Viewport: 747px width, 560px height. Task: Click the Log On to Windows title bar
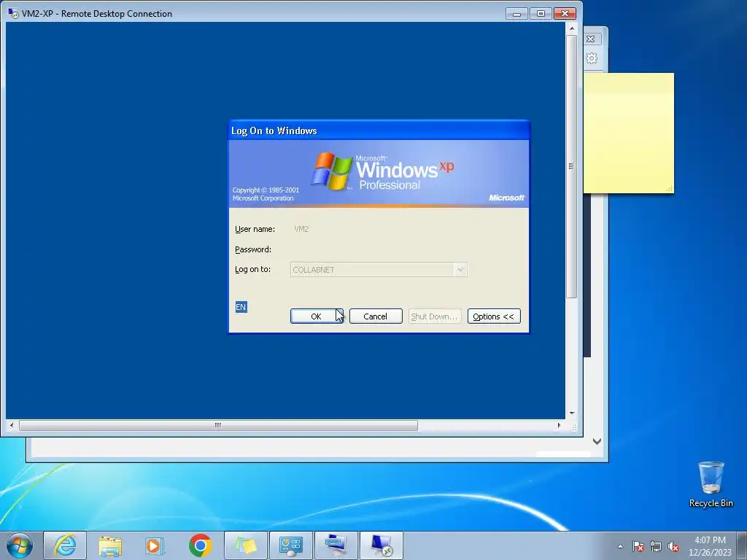pos(379,131)
